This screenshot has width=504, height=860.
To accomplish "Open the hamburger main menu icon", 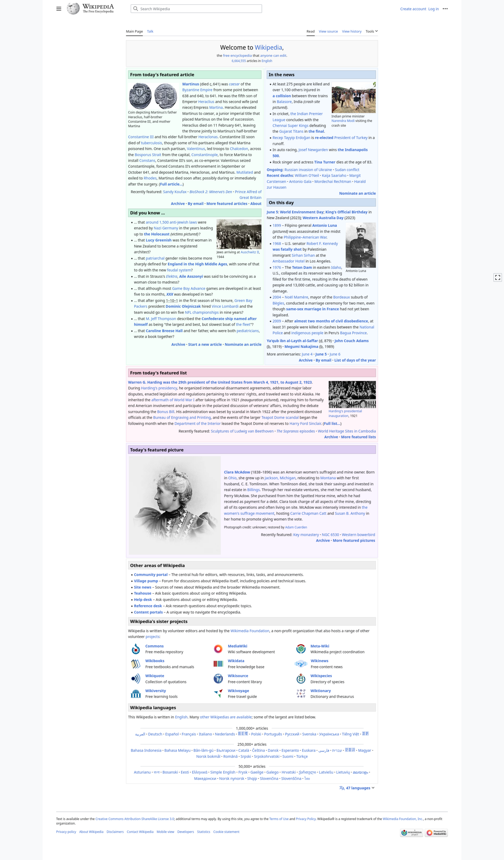I will click(59, 9).
